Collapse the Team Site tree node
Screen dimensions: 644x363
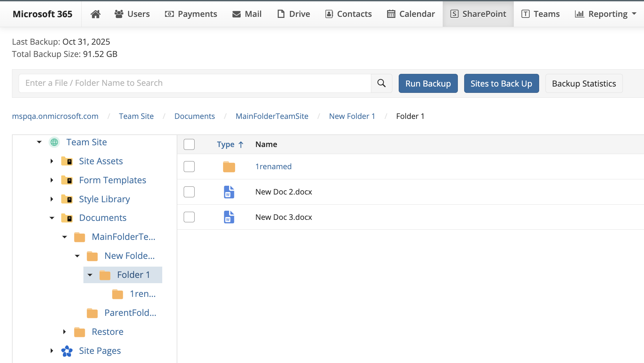point(39,142)
